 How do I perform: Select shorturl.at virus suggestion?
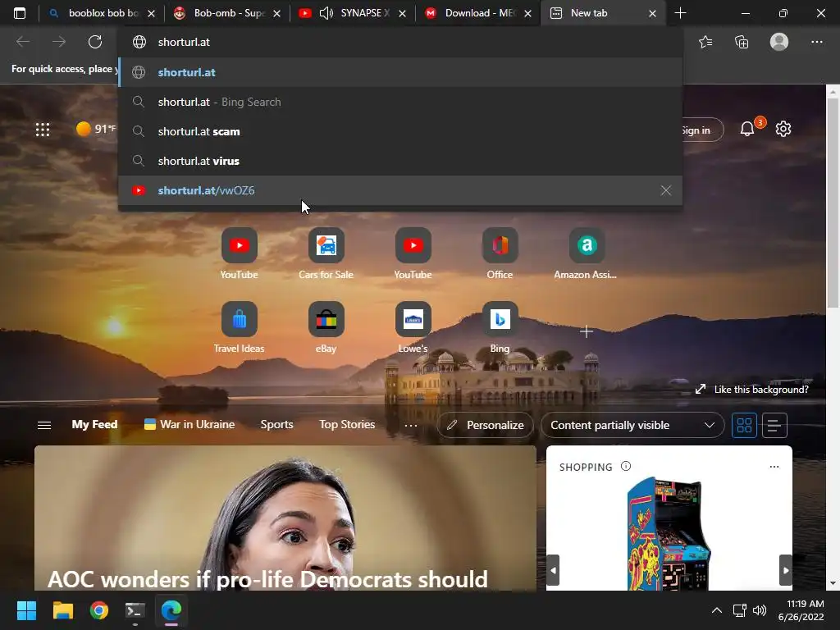399,161
